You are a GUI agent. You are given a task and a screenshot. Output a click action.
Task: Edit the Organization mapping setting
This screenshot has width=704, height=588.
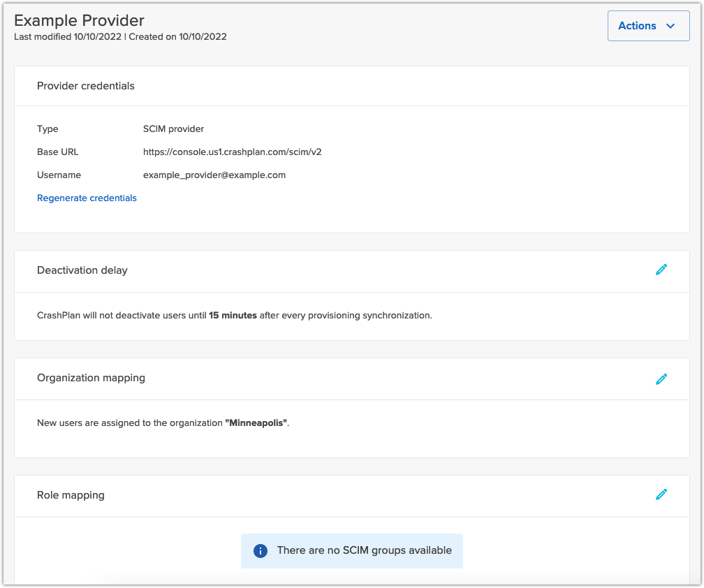pos(661,379)
